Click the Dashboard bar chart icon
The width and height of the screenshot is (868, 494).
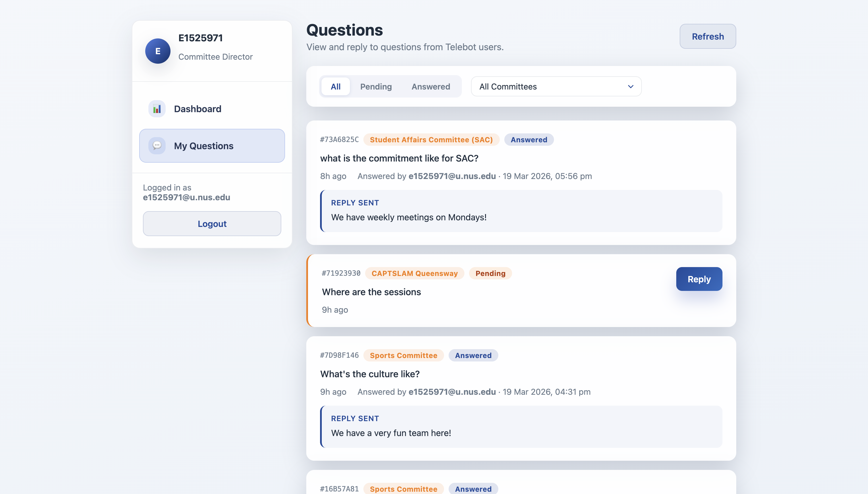coord(157,109)
